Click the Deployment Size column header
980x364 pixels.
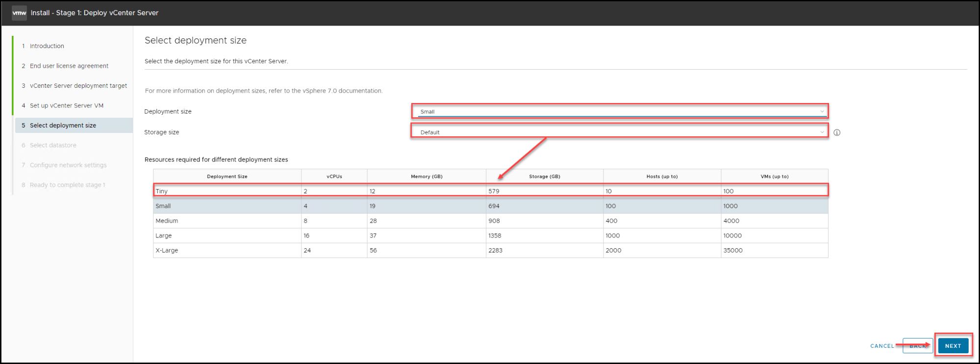click(227, 177)
